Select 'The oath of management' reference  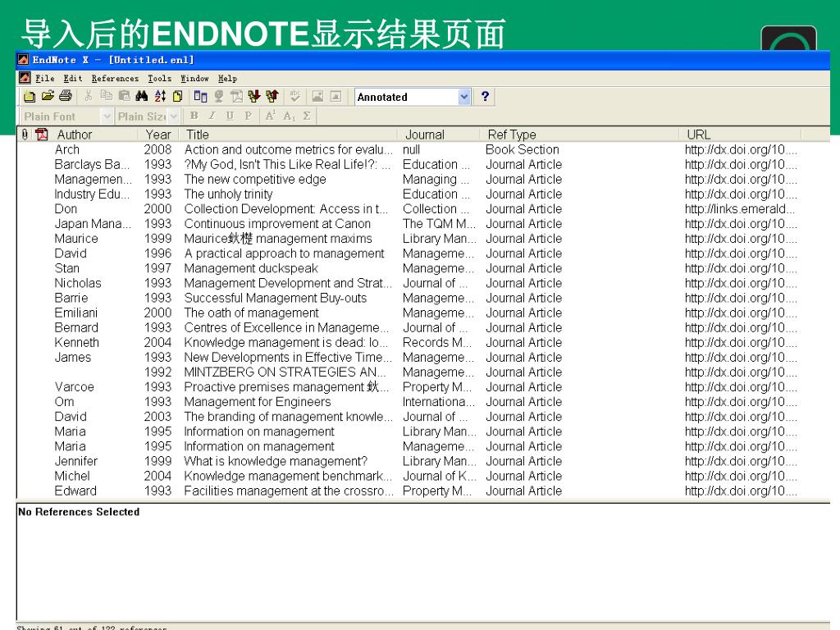tap(423, 313)
